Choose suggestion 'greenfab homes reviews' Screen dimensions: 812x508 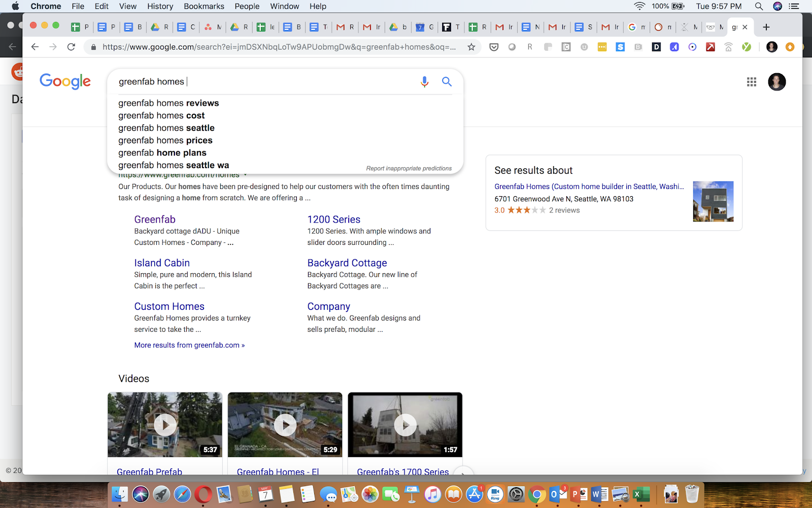click(169, 103)
